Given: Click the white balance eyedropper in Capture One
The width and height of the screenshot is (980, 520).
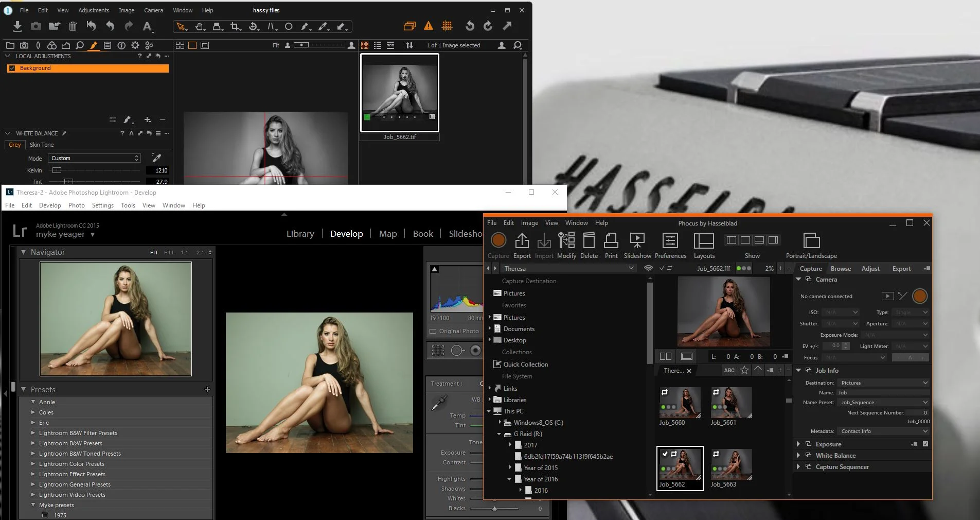Looking at the screenshot, I should click(x=156, y=158).
